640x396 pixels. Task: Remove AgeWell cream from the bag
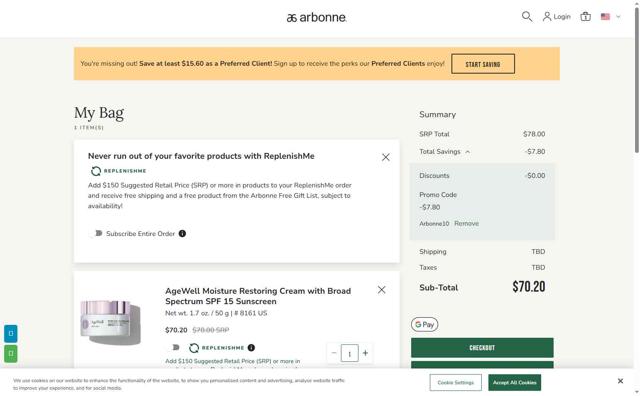pyautogui.click(x=382, y=290)
